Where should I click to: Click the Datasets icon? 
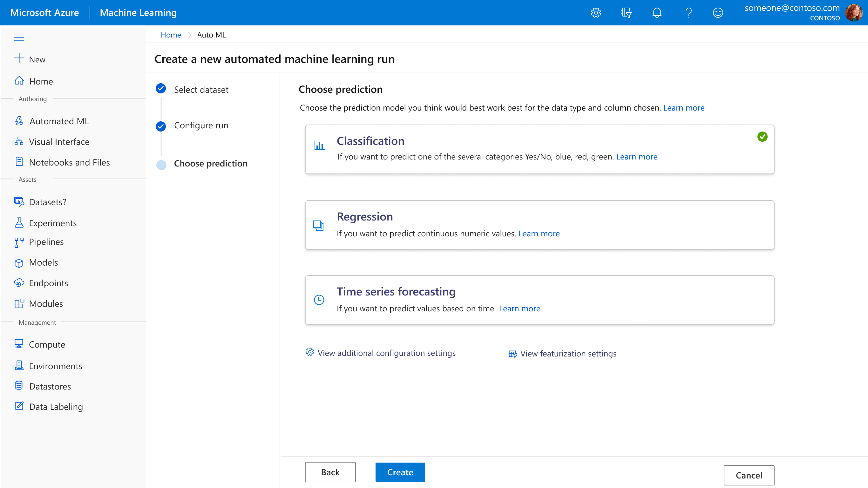pyautogui.click(x=19, y=202)
